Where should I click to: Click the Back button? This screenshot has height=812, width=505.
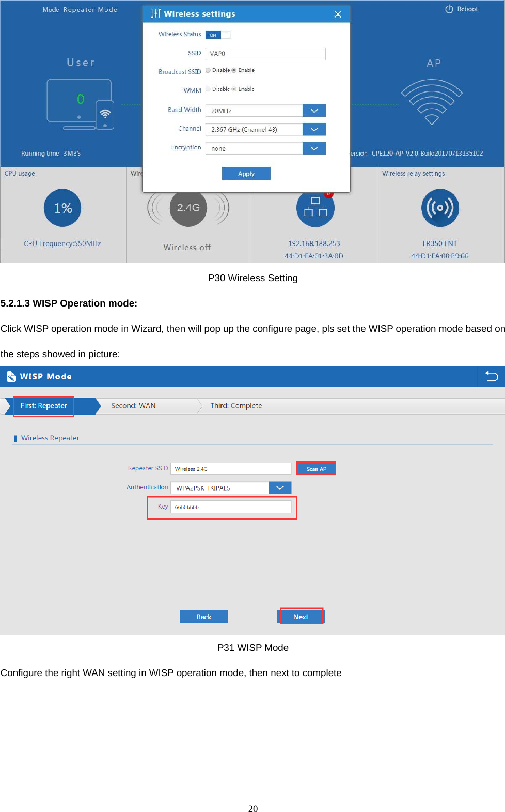(x=203, y=617)
